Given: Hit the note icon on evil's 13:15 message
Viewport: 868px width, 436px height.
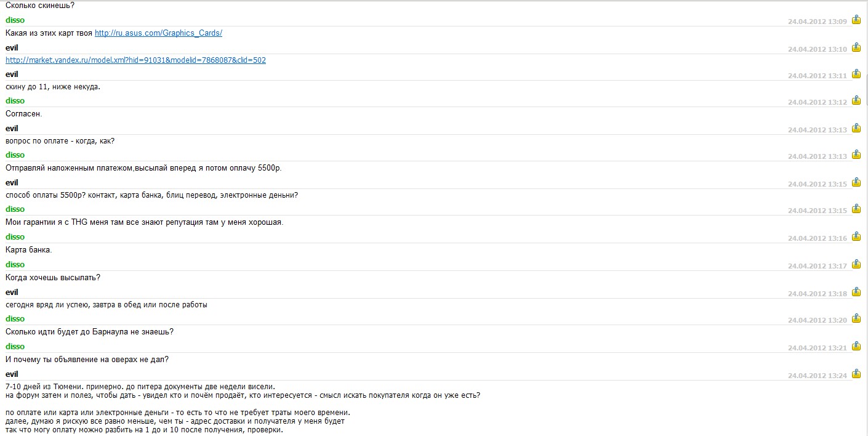Looking at the screenshot, I should point(856,183).
